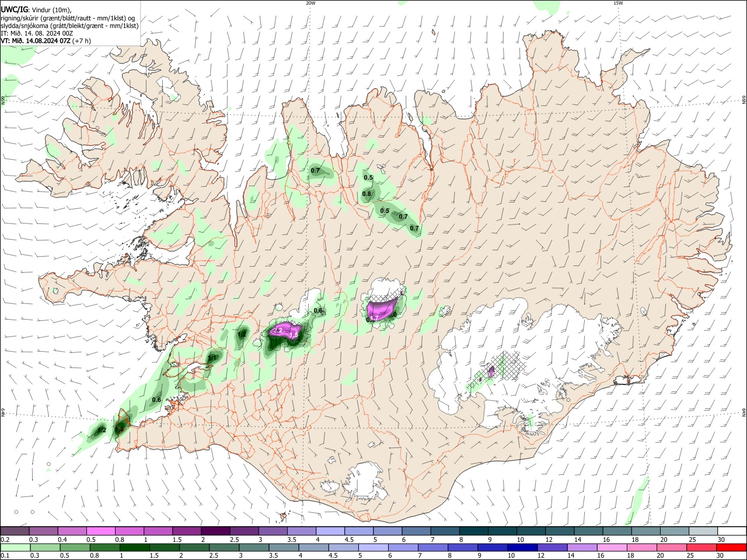747x560 pixels.
Task: Select the palest green 0.1 swatch in the lower legend
Action: coord(15,547)
